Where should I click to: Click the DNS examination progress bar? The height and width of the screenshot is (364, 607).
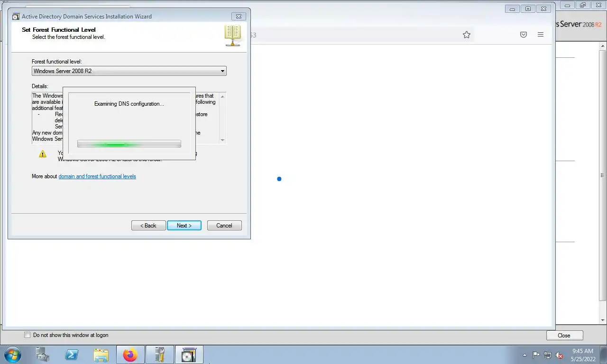click(x=129, y=144)
